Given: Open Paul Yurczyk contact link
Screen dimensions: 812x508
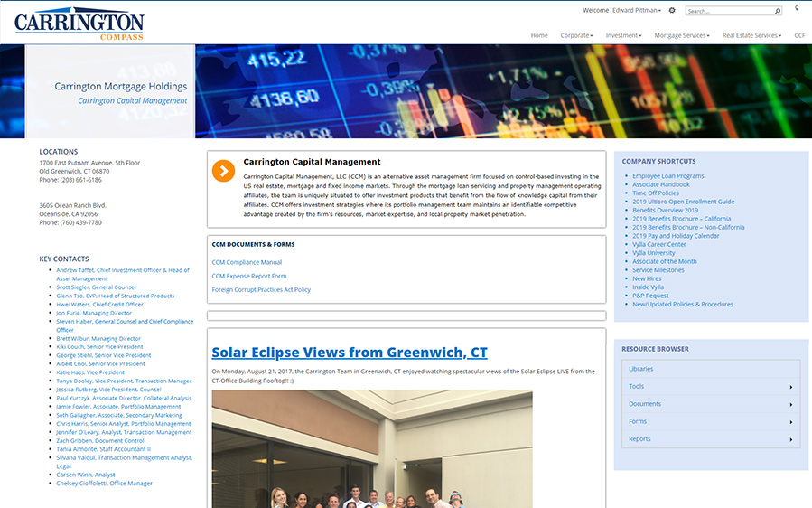Looking at the screenshot, I should [124, 398].
